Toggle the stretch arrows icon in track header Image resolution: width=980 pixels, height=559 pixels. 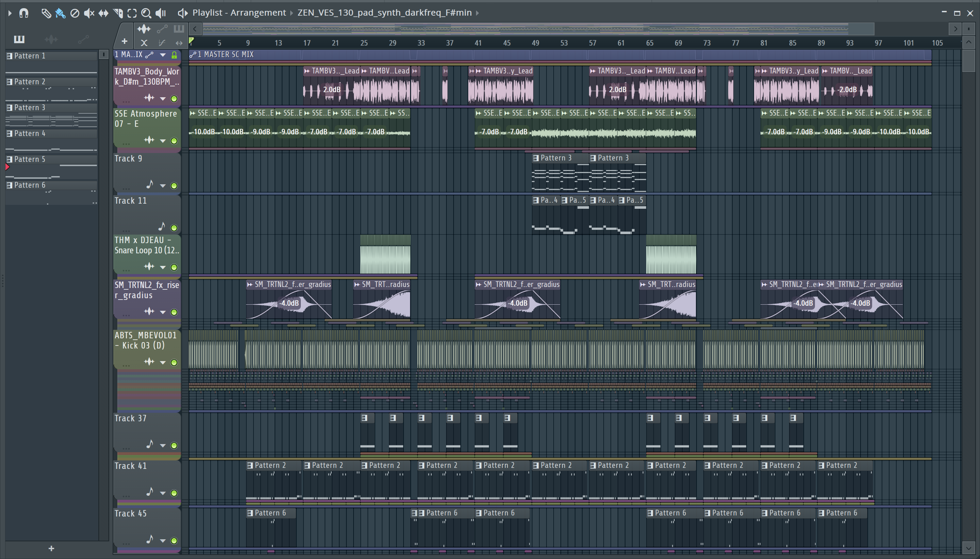(x=179, y=43)
